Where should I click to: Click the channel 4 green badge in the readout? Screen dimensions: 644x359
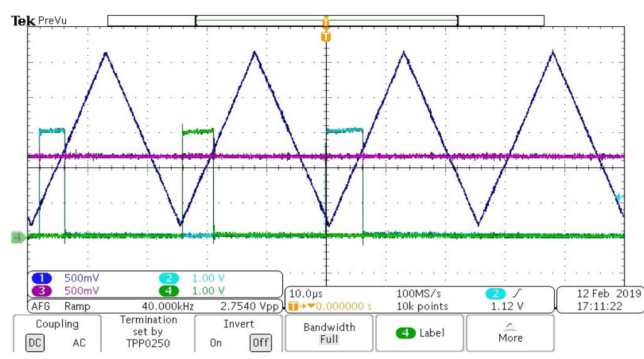tap(169, 291)
